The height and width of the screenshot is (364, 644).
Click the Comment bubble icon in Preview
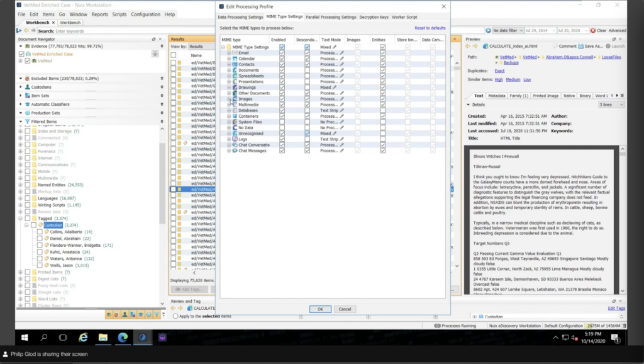click(x=555, y=46)
